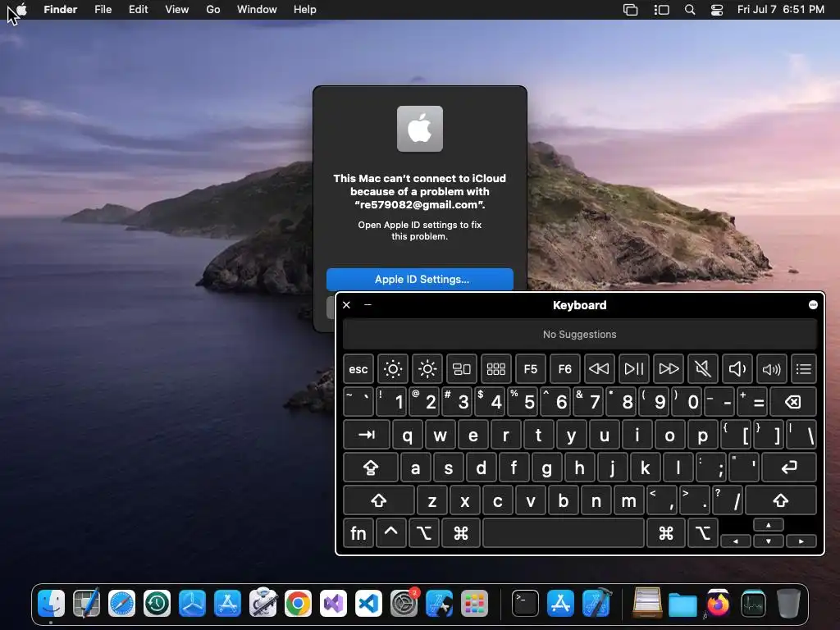Open the Trash in the Dock
This screenshot has height=630, width=840.
(x=788, y=604)
